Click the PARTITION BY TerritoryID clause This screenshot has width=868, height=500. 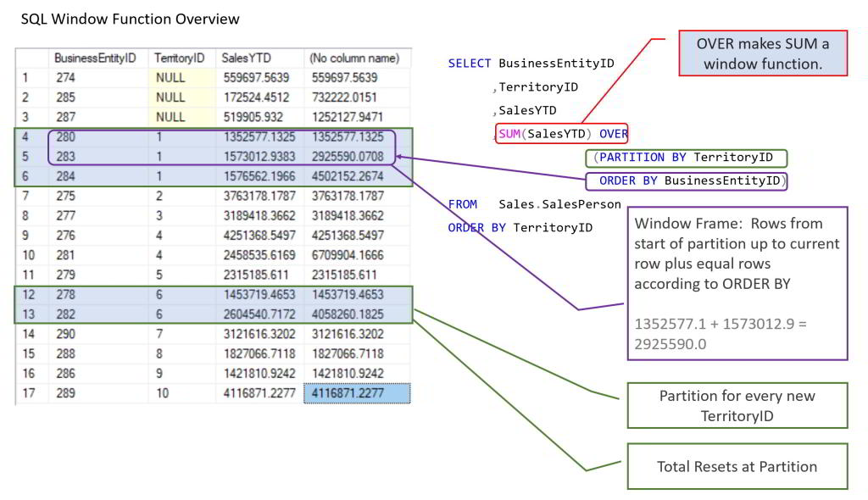[x=685, y=158]
